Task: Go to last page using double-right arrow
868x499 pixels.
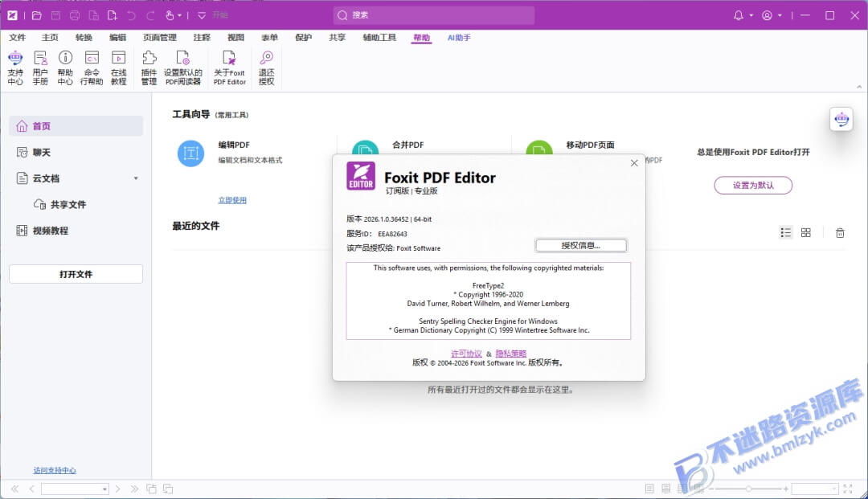Action: tap(134, 489)
